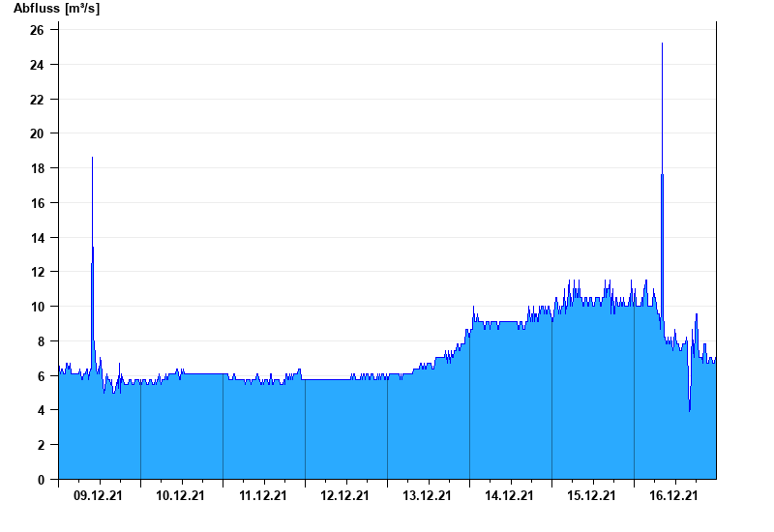
Task: Click the date label 13.12.21
Action: (427, 495)
